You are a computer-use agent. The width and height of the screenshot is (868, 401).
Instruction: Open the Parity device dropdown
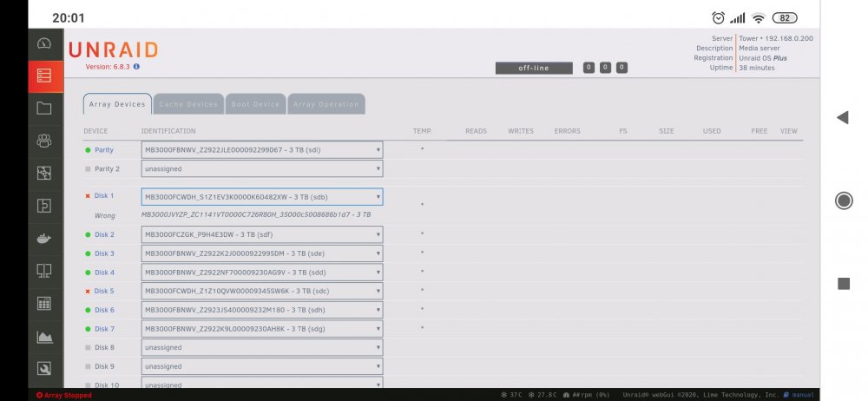[262, 149]
